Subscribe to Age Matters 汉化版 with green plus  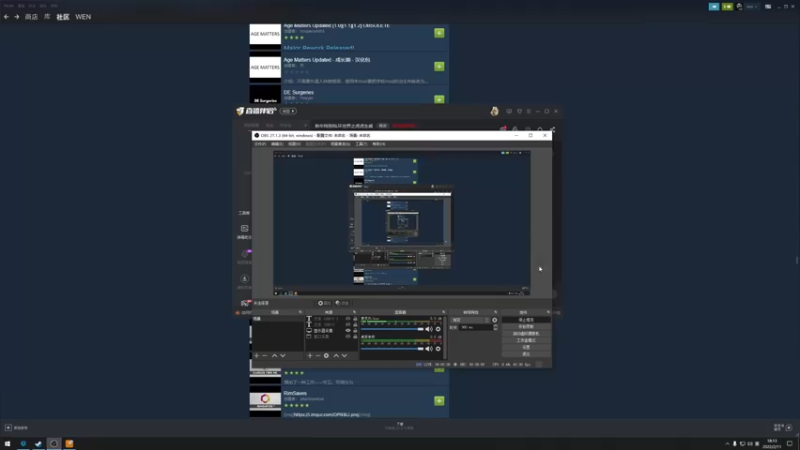coord(439,66)
